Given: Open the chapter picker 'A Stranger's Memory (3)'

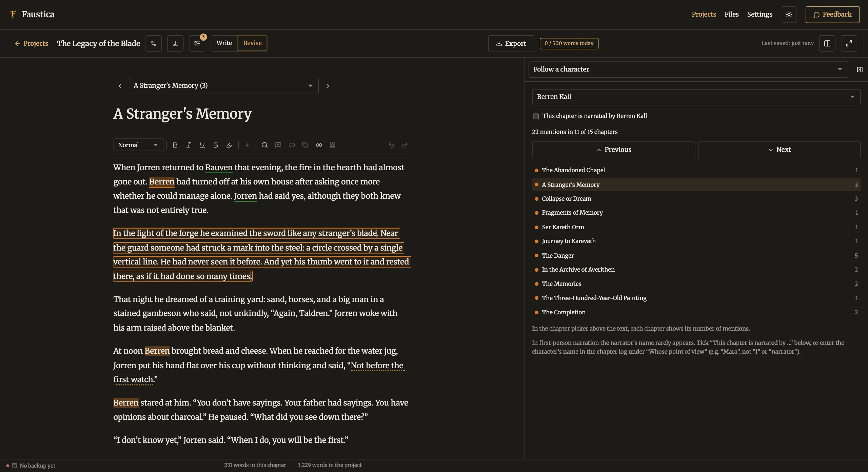Looking at the screenshot, I should click(224, 86).
